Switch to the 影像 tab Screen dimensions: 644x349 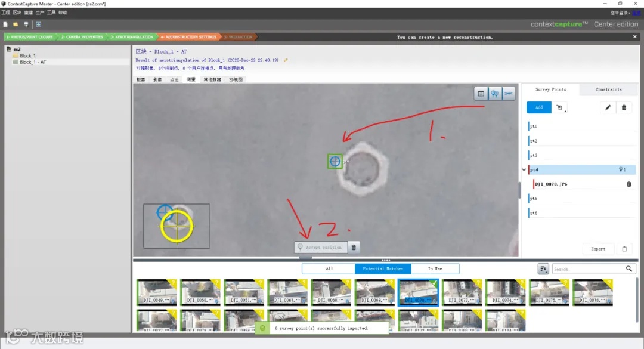[157, 79]
